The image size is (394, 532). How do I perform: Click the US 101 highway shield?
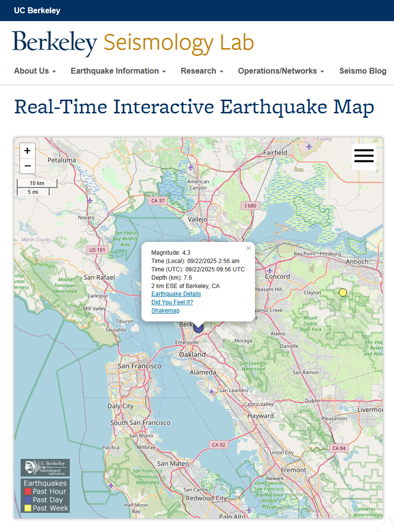pyautogui.click(x=97, y=250)
